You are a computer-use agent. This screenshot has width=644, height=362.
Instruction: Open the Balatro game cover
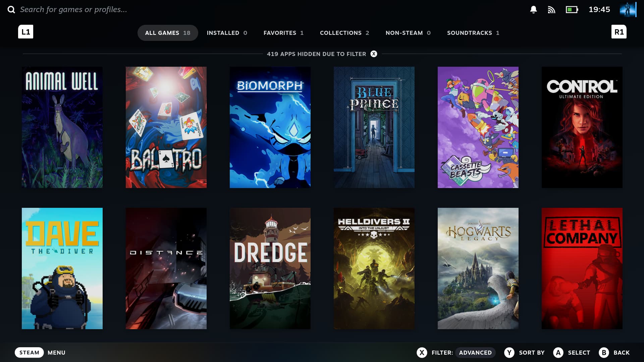(x=166, y=127)
